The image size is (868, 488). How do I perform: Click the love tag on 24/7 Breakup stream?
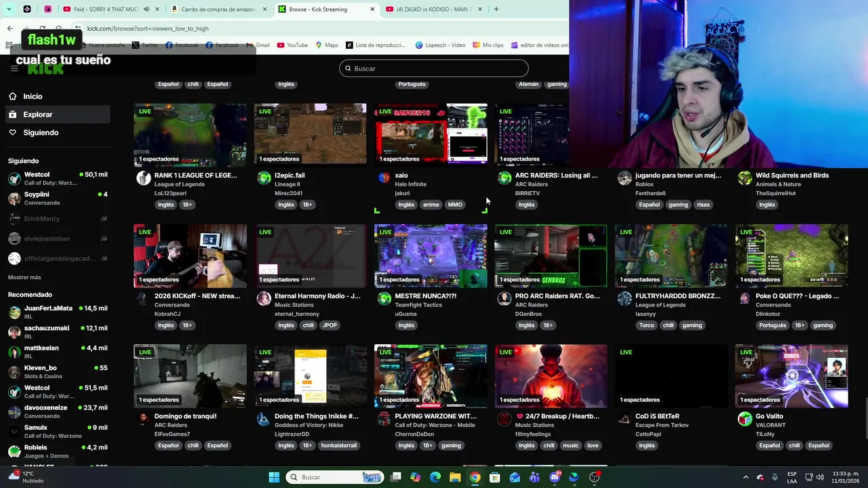[593, 445]
